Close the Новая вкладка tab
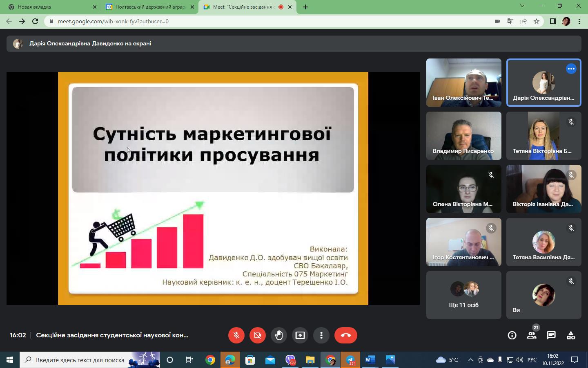 (95, 7)
